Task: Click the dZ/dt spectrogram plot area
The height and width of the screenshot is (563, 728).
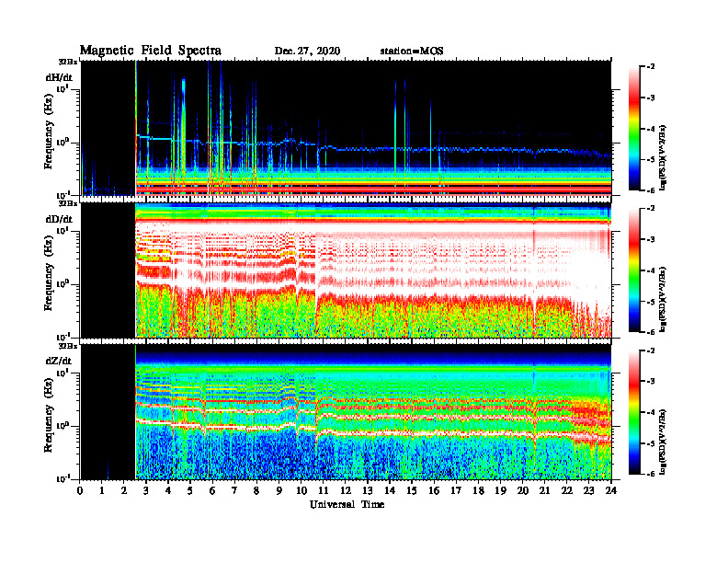Action: click(346, 412)
